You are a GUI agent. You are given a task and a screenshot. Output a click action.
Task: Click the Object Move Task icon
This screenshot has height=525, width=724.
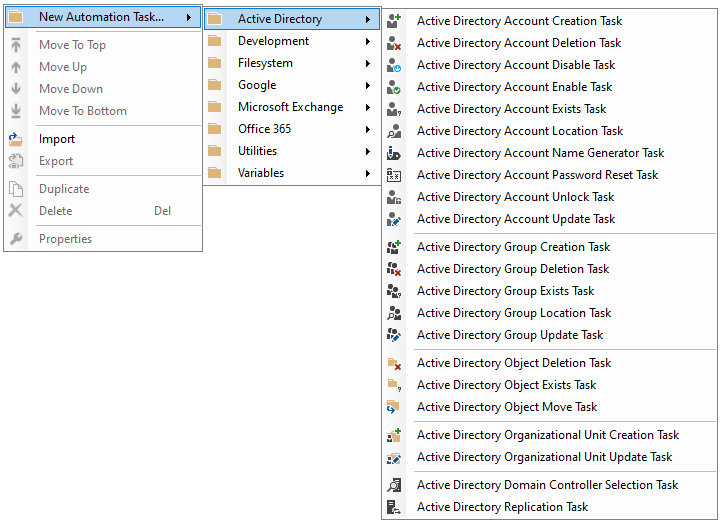pyautogui.click(x=394, y=407)
